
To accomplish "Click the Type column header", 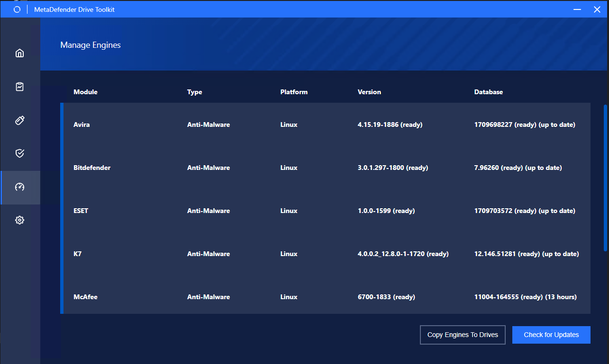I will [194, 92].
